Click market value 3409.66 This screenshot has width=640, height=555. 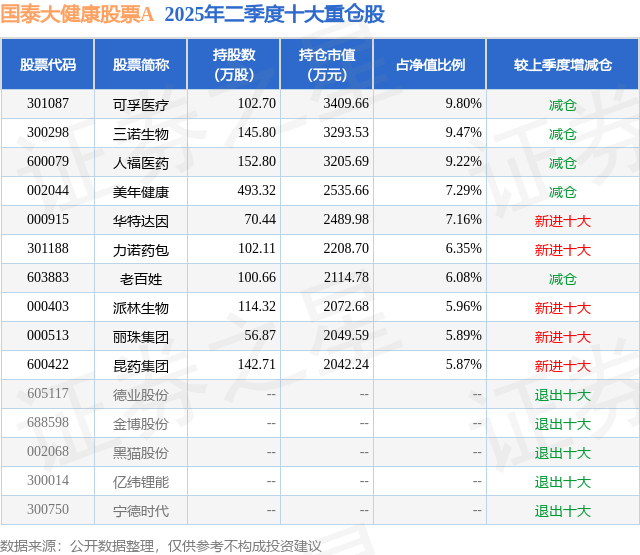[x=346, y=104]
